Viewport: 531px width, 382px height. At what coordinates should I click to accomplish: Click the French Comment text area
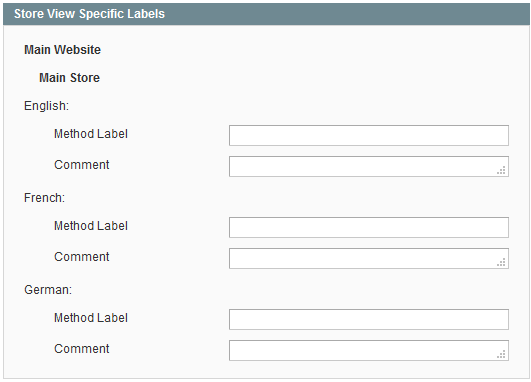(369, 258)
